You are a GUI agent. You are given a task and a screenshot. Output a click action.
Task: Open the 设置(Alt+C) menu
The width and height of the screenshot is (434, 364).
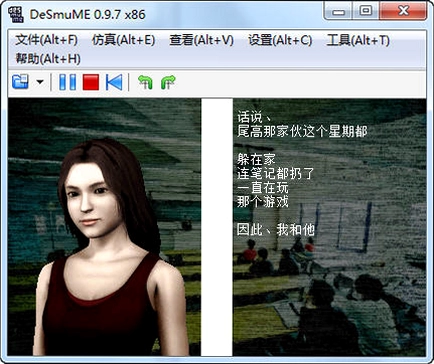click(280, 40)
